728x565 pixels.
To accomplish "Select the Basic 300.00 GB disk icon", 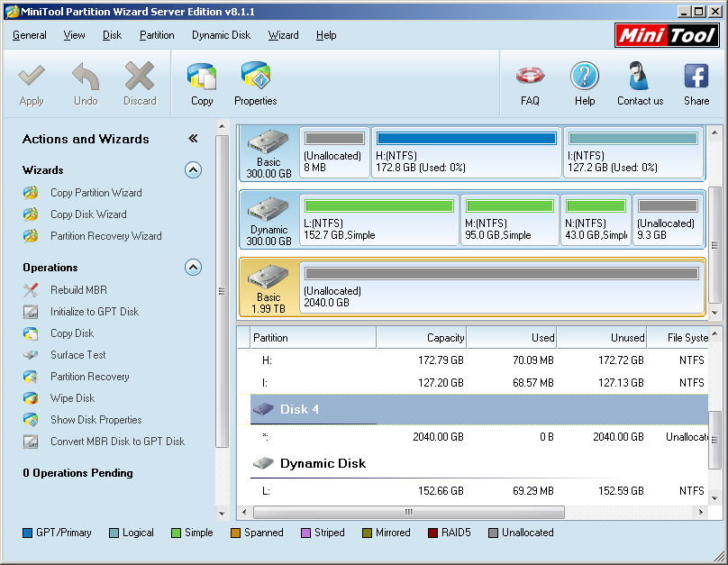I will [x=268, y=141].
